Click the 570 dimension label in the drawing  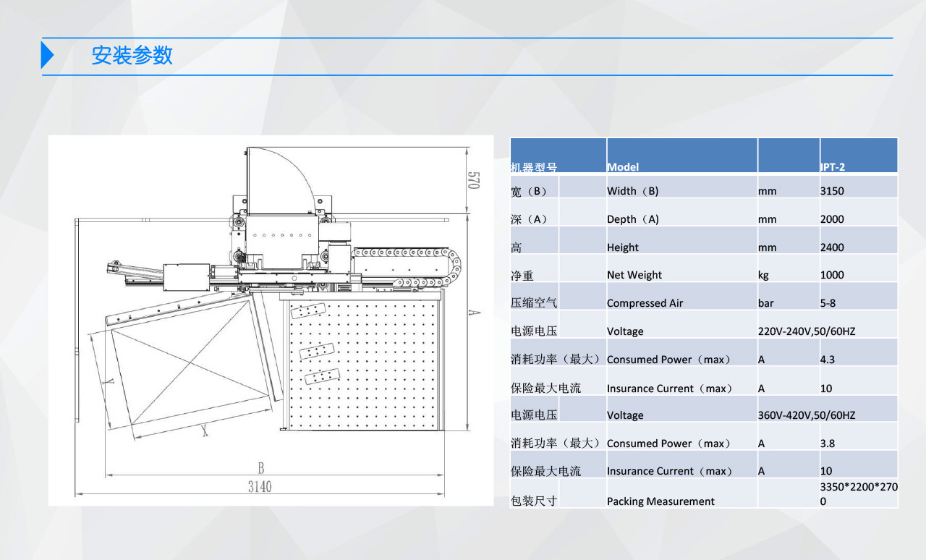473,180
